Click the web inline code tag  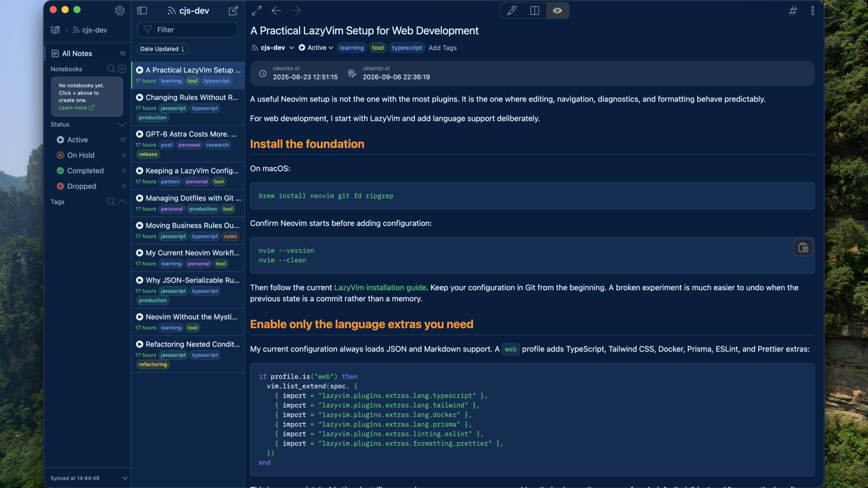[x=510, y=349]
